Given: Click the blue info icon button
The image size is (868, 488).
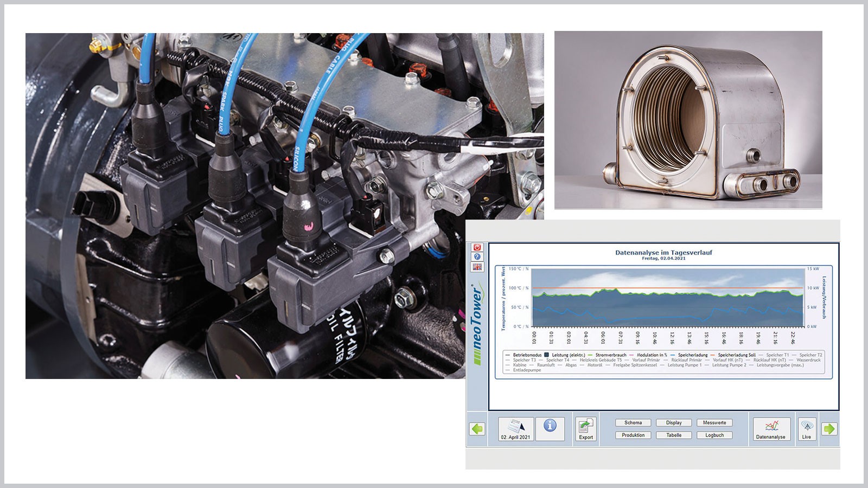Looking at the screenshot, I should [550, 426].
